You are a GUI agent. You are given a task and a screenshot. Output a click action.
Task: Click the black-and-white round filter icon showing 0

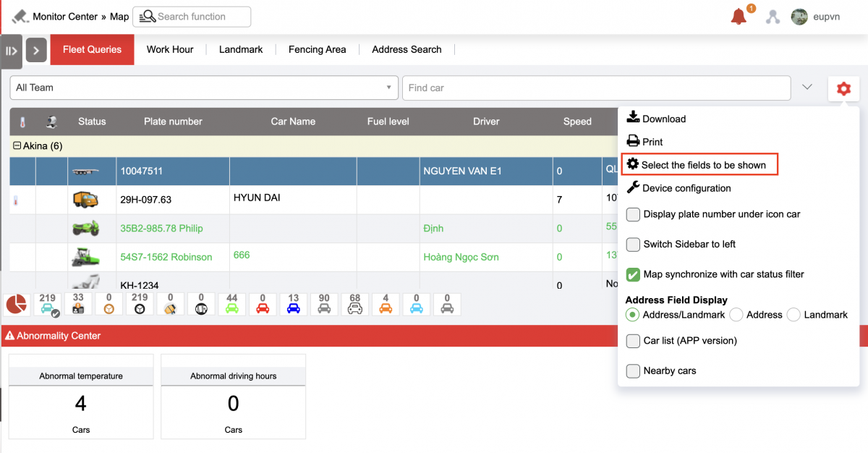pyautogui.click(x=201, y=304)
